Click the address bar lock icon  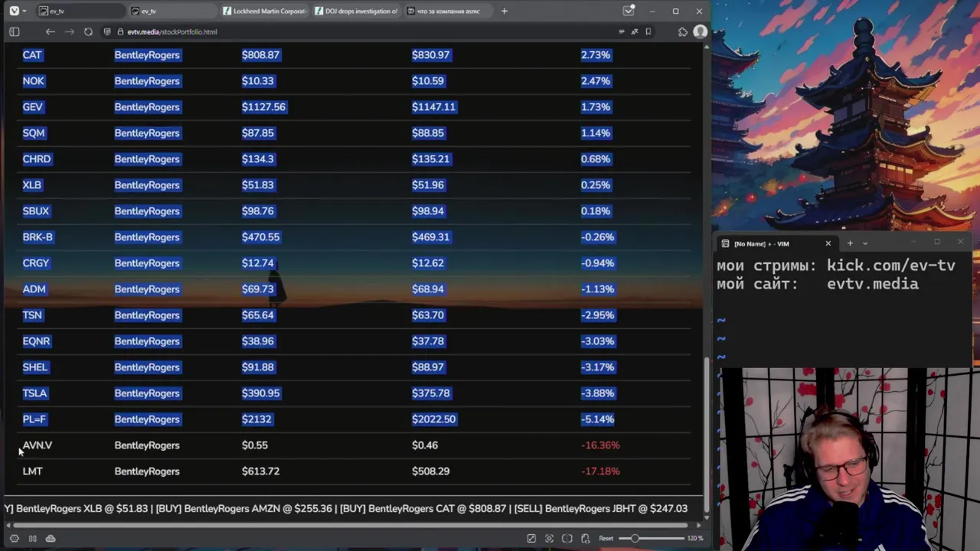(120, 31)
